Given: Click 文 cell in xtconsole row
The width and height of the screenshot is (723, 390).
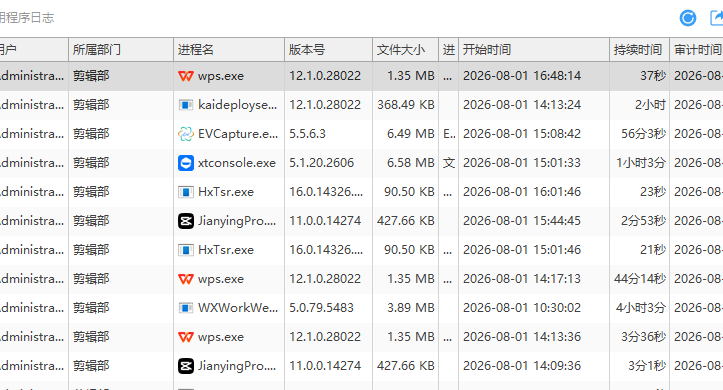Looking at the screenshot, I should tap(449, 163).
